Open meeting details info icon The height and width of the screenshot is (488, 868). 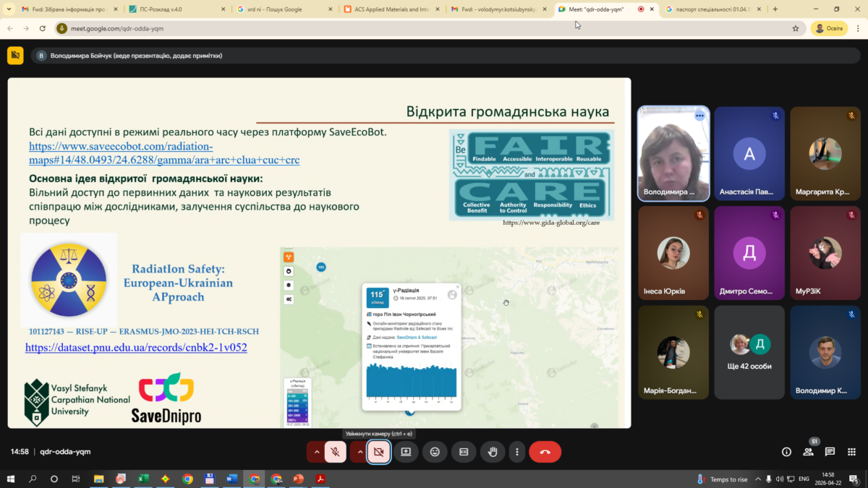786,452
